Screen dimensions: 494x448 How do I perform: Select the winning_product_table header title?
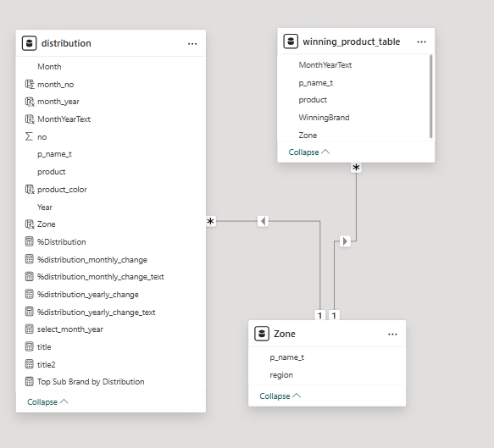[x=352, y=41]
